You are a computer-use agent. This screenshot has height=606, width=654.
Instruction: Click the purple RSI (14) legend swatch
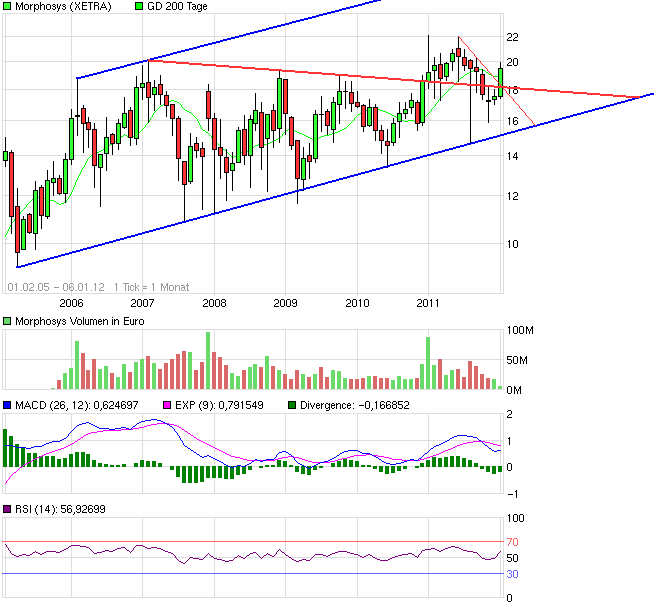point(7,509)
